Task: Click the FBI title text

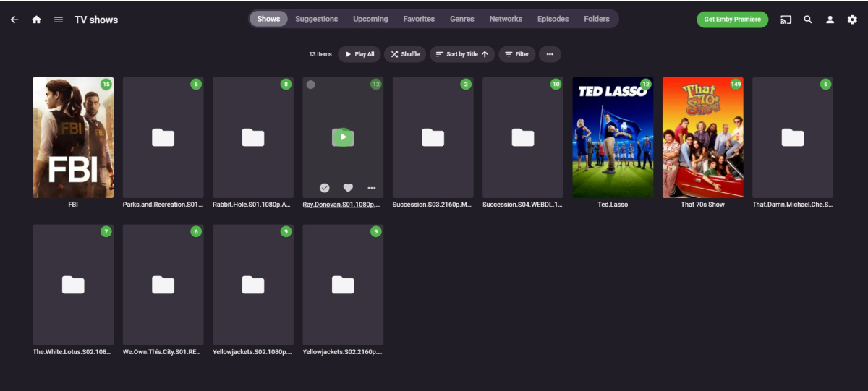Action: [x=73, y=205]
